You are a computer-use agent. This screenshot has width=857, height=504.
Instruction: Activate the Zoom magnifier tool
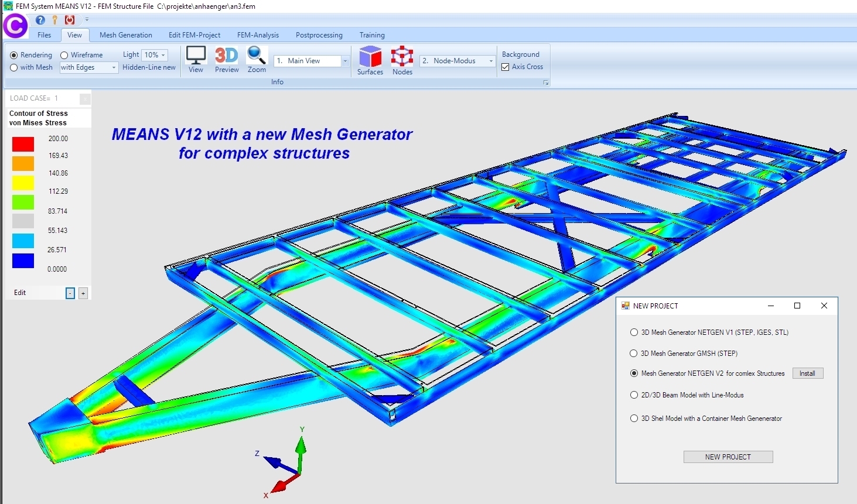click(257, 60)
